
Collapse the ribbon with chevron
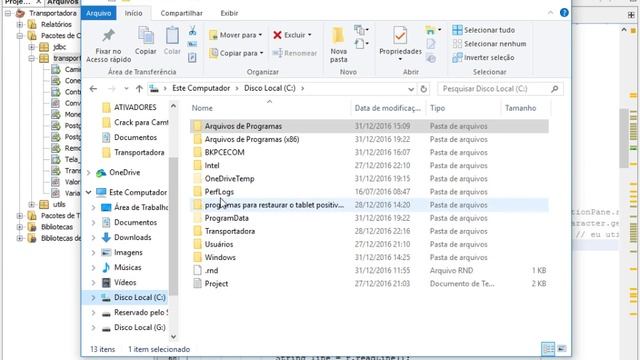pyautogui.click(x=550, y=13)
